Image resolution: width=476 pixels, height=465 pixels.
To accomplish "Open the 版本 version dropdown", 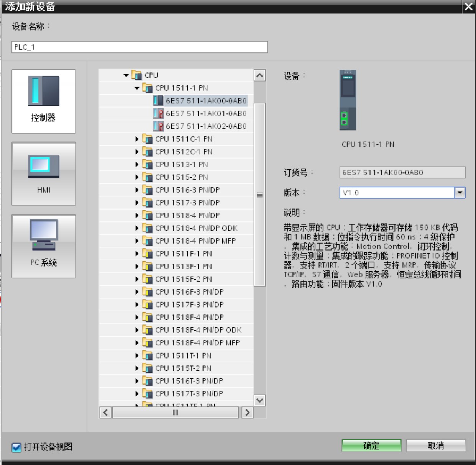I will [x=460, y=192].
